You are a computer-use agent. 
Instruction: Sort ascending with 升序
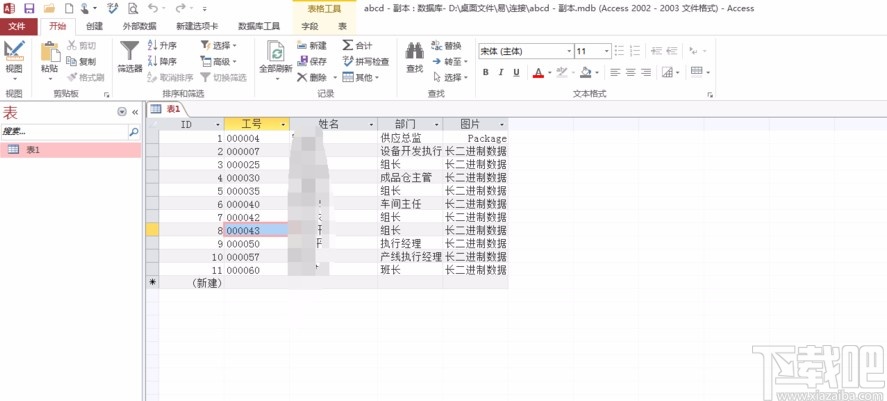point(162,45)
